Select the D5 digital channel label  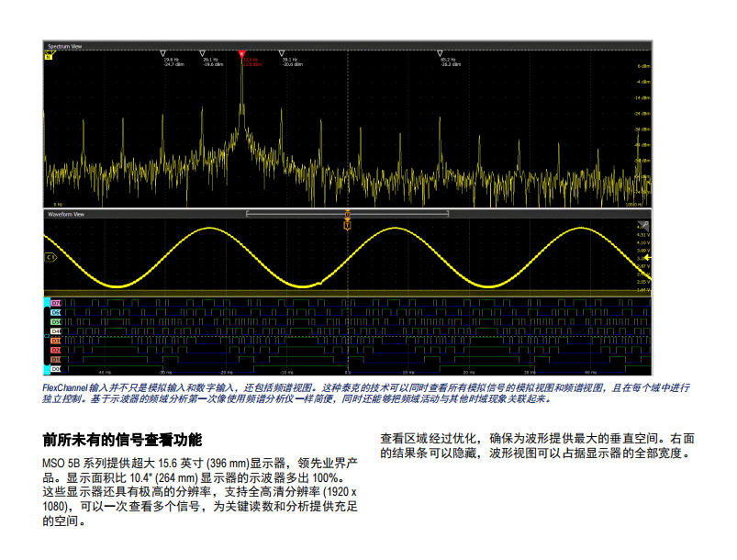click(x=56, y=322)
